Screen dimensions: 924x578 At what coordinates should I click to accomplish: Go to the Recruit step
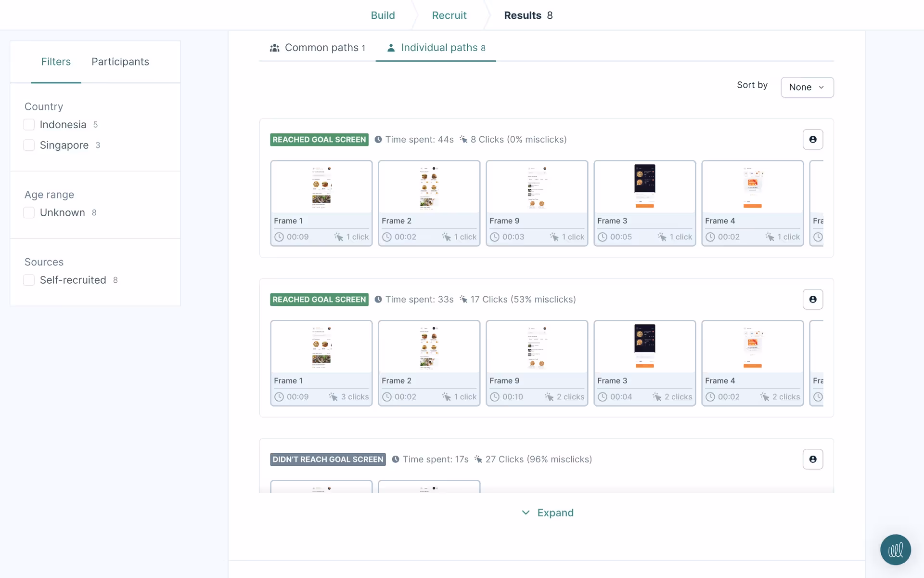click(449, 15)
